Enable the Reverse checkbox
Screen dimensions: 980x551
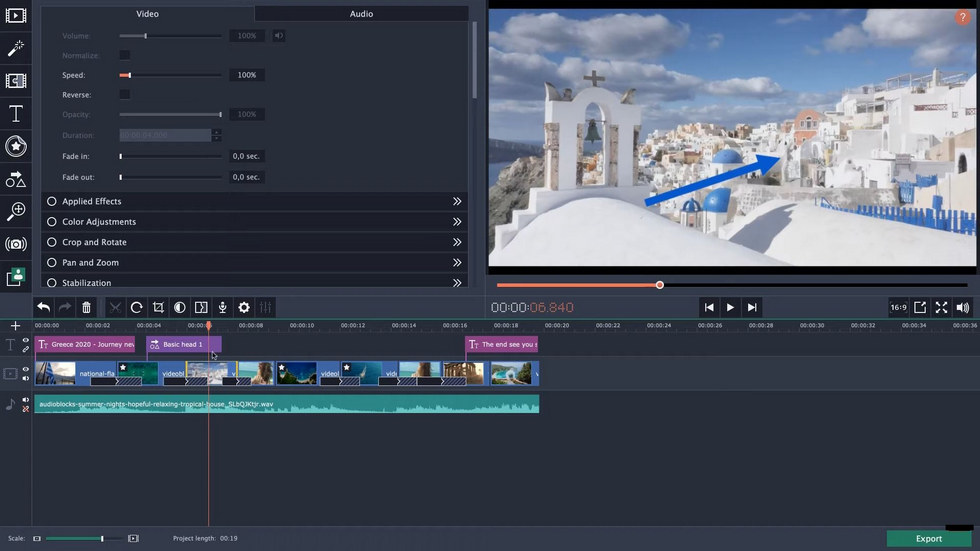pyautogui.click(x=125, y=95)
